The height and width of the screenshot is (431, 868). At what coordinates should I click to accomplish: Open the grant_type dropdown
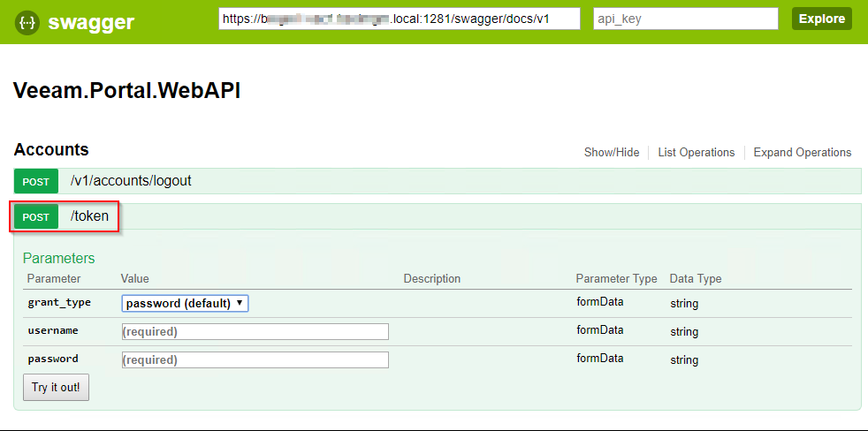(185, 303)
